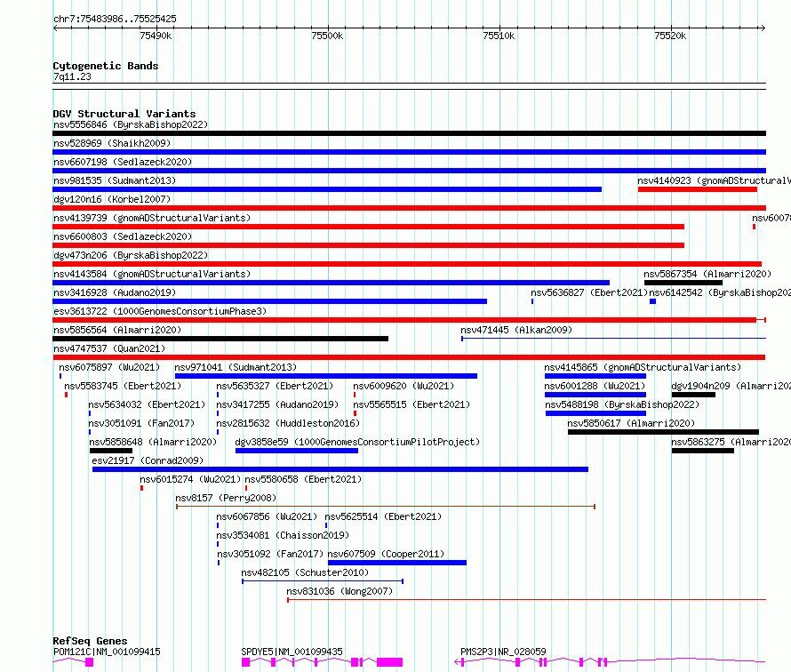This screenshot has width=791, height=672.
Task: Open esv21917 (Conrad2009) label
Action: (x=148, y=460)
